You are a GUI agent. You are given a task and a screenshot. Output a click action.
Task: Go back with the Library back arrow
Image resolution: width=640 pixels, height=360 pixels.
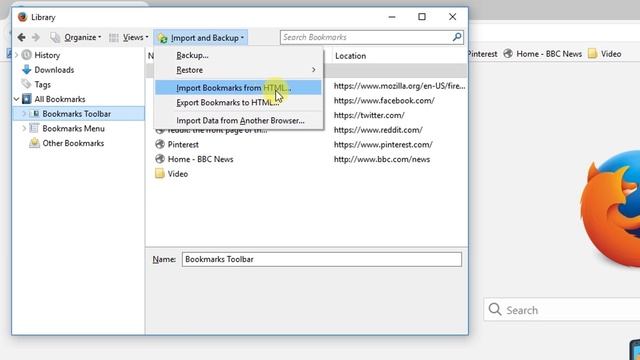pos(21,38)
